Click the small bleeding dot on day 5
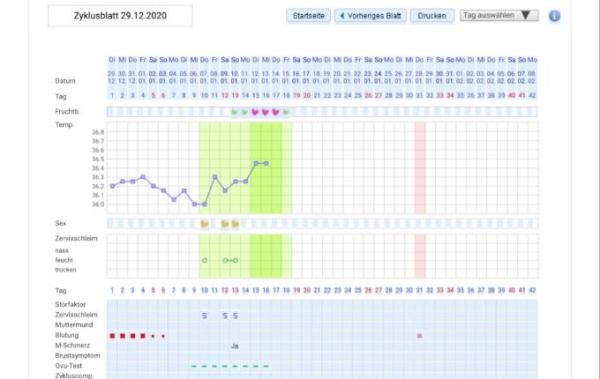The width and height of the screenshot is (600, 379). click(x=153, y=336)
